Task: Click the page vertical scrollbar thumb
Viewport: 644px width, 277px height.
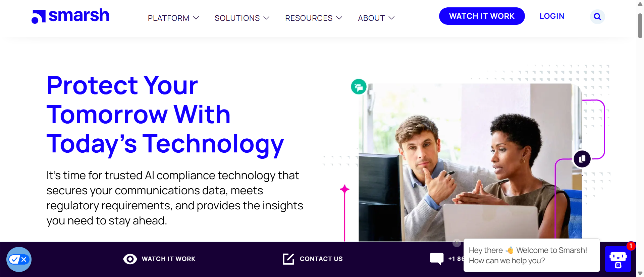Action: tap(640, 26)
